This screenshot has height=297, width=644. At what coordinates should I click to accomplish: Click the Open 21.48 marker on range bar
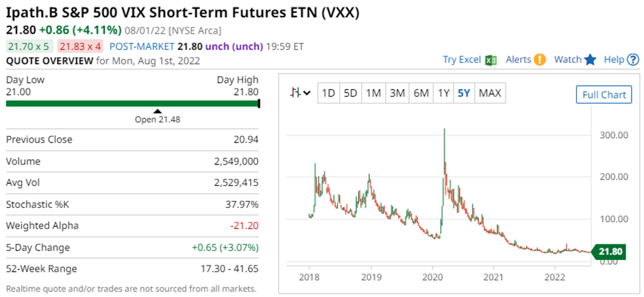(157, 110)
